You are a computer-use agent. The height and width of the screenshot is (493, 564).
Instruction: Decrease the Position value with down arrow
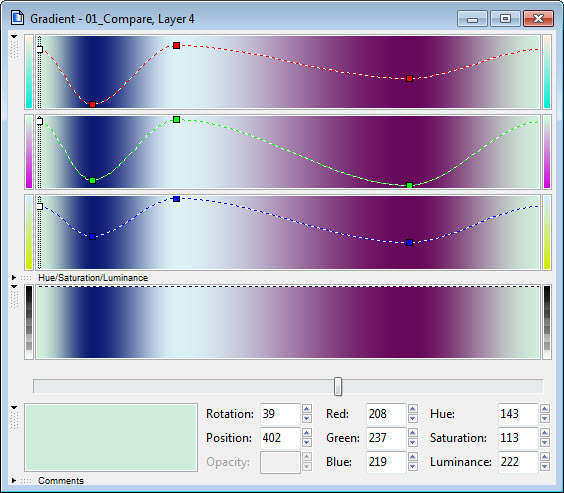point(306,443)
